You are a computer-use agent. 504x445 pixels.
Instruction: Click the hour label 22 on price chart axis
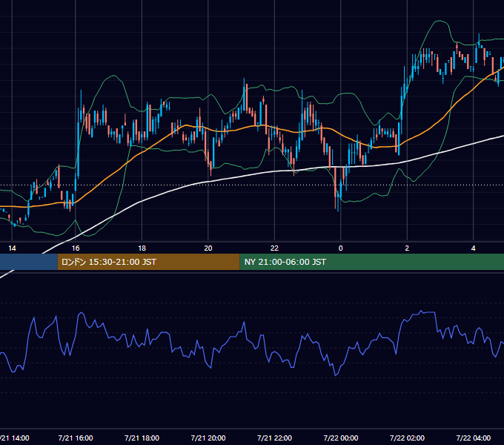click(274, 248)
